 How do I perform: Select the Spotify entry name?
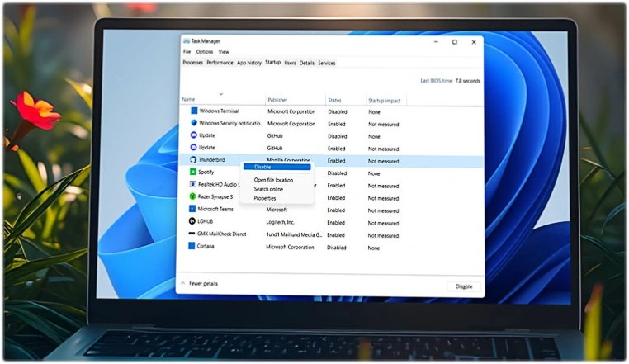click(206, 173)
